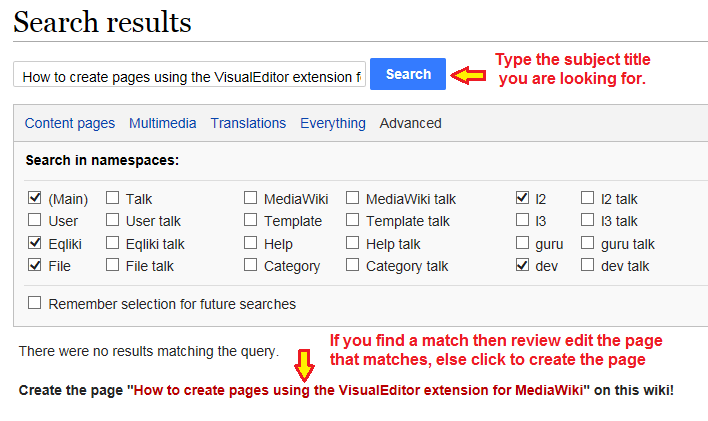Open the Advanced search tab
This screenshot has width=708, height=421.
(x=410, y=123)
